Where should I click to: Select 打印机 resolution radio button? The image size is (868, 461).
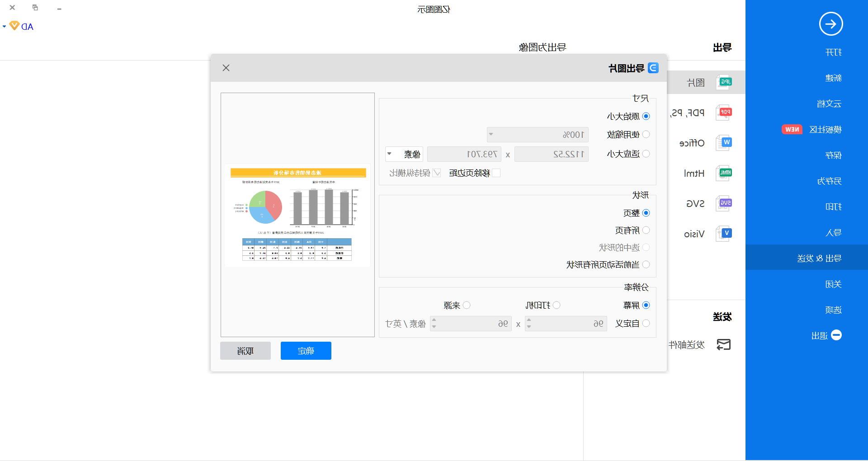557,305
